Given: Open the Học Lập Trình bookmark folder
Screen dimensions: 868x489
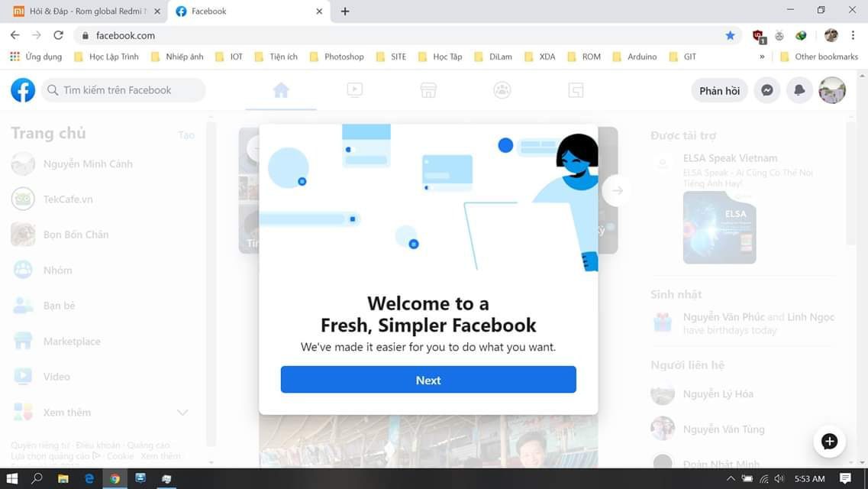Looking at the screenshot, I should pyautogui.click(x=106, y=57).
